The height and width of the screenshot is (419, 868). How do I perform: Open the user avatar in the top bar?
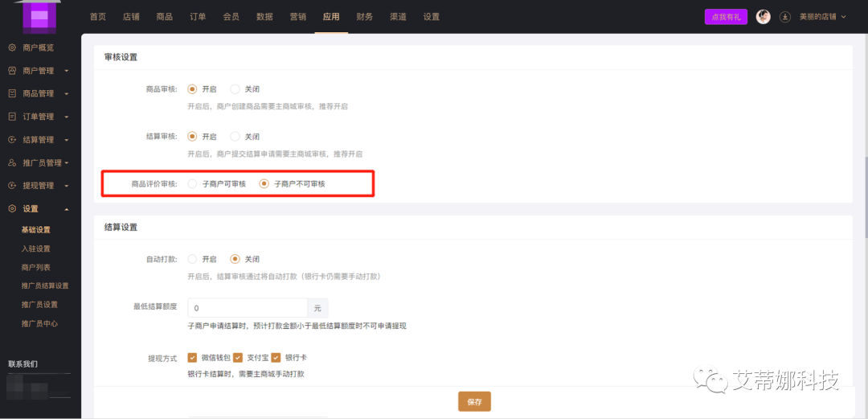[x=764, y=17]
